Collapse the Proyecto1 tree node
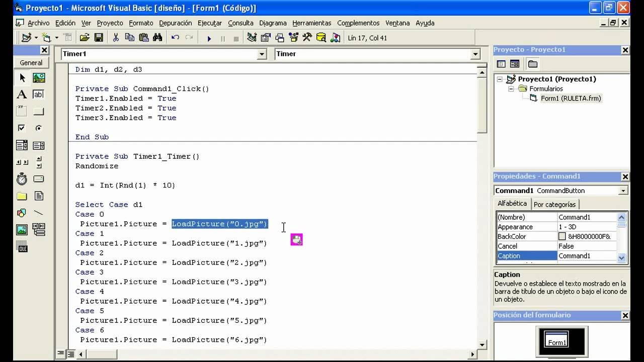644x362 pixels. pyautogui.click(x=500, y=79)
